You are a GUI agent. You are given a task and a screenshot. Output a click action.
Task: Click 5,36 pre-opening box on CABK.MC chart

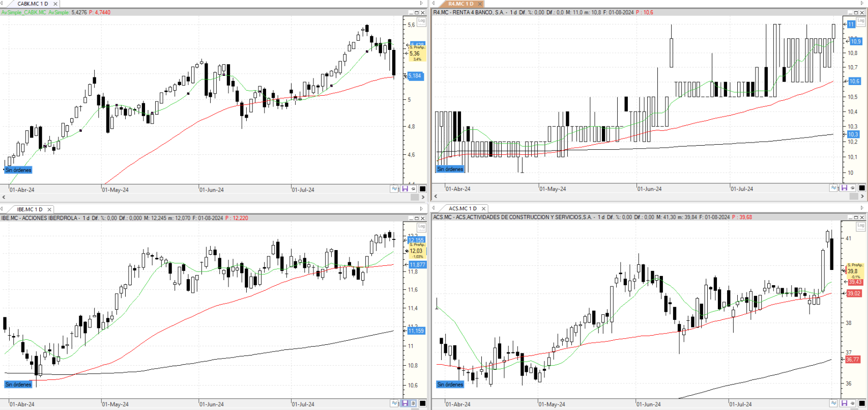[417, 53]
